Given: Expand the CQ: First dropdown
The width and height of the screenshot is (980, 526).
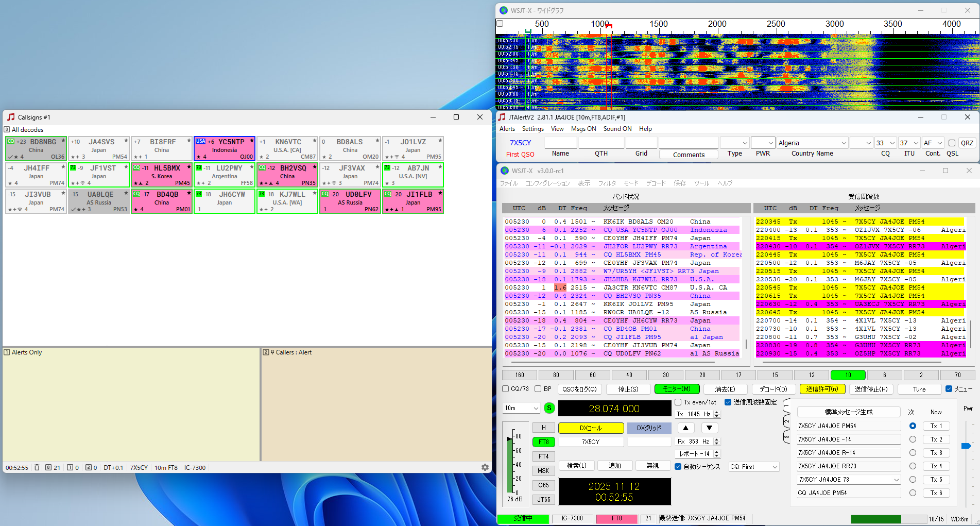Looking at the screenshot, I should tap(753, 467).
